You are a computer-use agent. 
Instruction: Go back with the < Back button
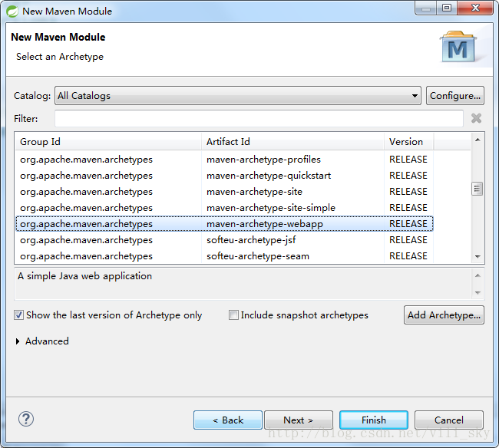click(x=228, y=420)
